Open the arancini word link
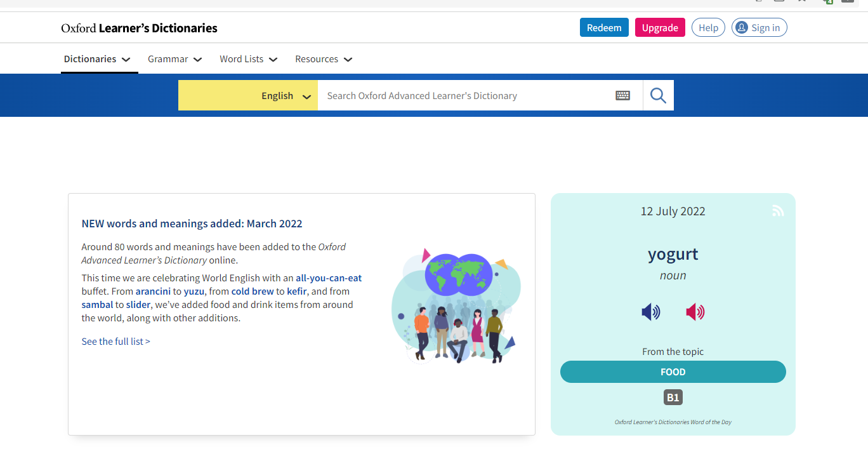 click(x=154, y=291)
